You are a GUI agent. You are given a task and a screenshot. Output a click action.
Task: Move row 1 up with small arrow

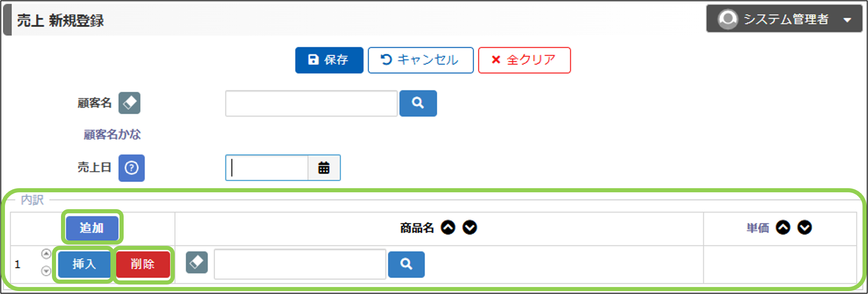click(46, 254)
